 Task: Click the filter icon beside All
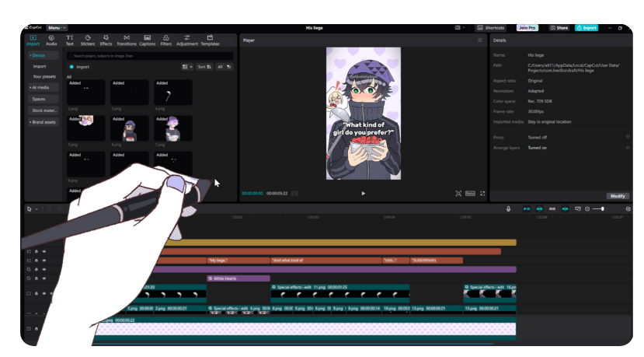coord(229,67)
